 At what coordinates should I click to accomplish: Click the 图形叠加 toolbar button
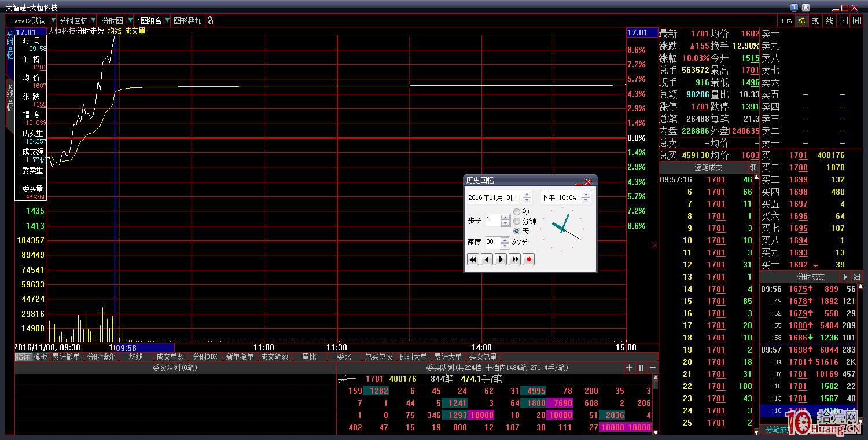pyautogui.click(x=187, y=21)
